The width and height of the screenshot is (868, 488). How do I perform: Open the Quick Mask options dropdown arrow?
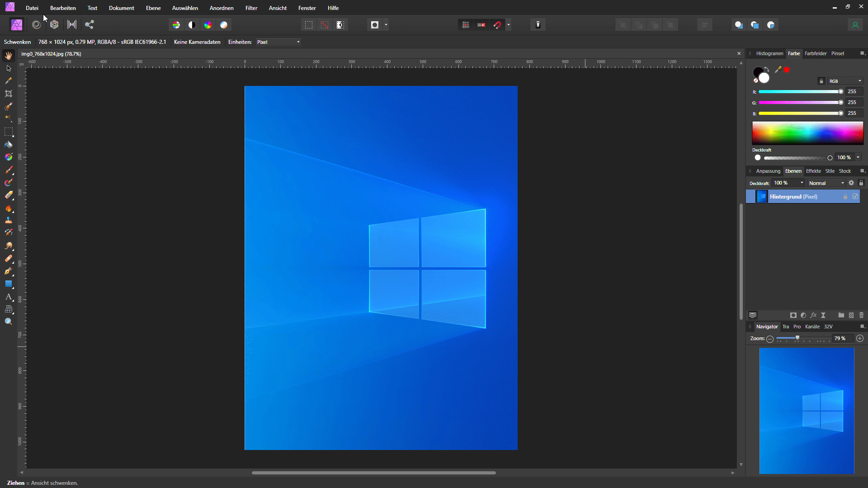386,25
